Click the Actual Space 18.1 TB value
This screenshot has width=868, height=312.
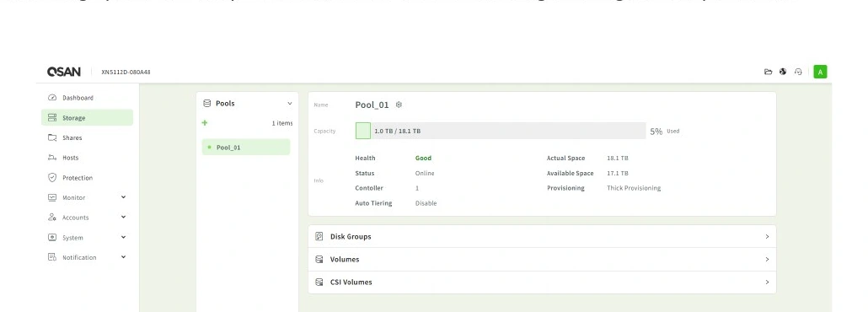(x=617, y=158)
